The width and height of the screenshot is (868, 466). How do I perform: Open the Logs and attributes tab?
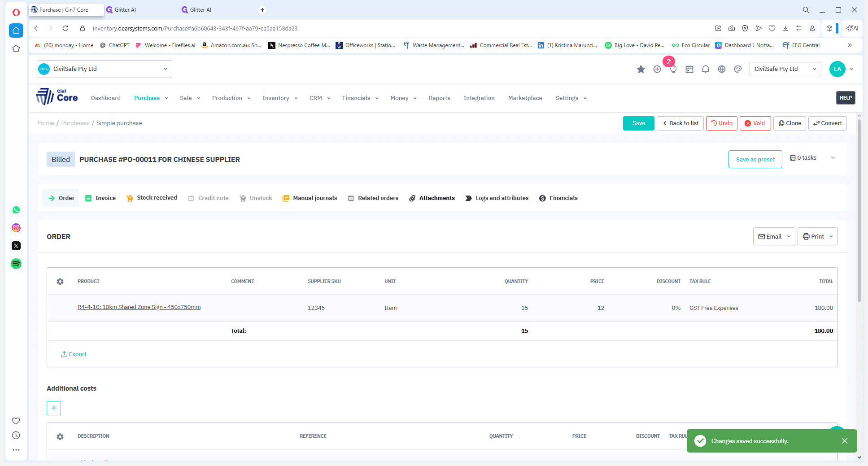[497, 198]
